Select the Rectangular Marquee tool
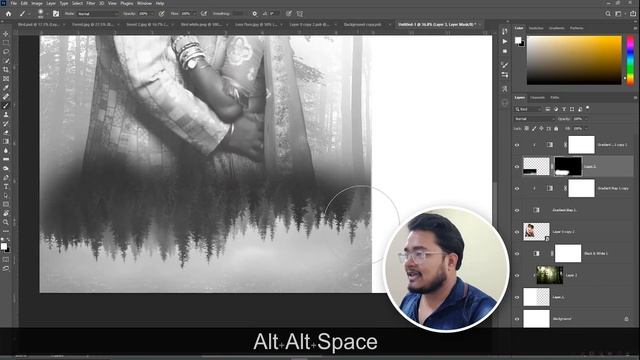 coord(6,42)
